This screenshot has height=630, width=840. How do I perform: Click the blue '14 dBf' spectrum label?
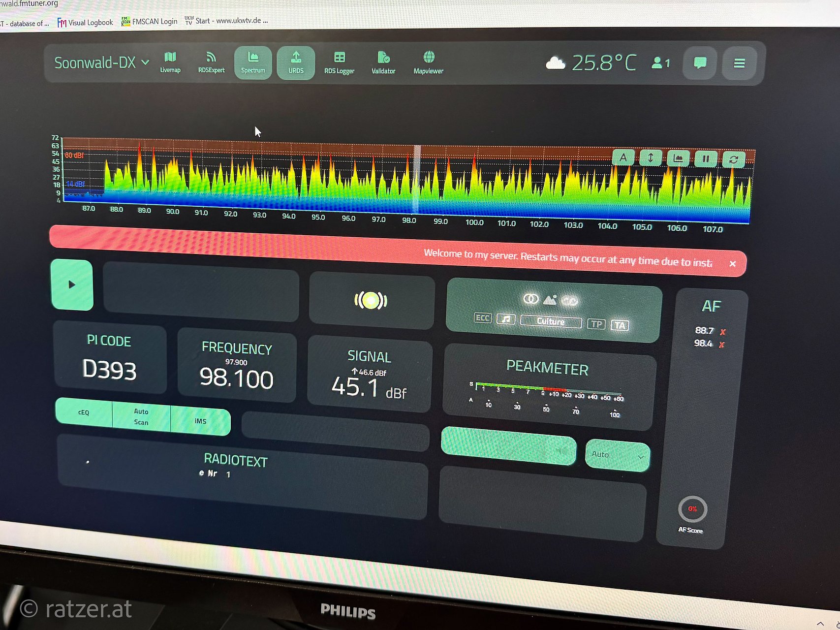click(75, 184)
